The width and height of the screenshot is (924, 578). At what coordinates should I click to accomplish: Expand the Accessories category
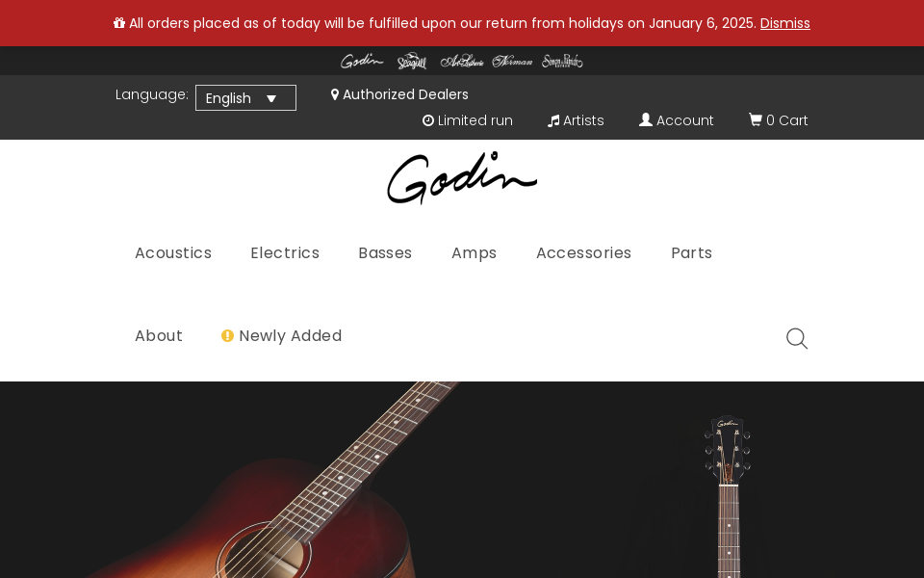click(x=583, y=252)
